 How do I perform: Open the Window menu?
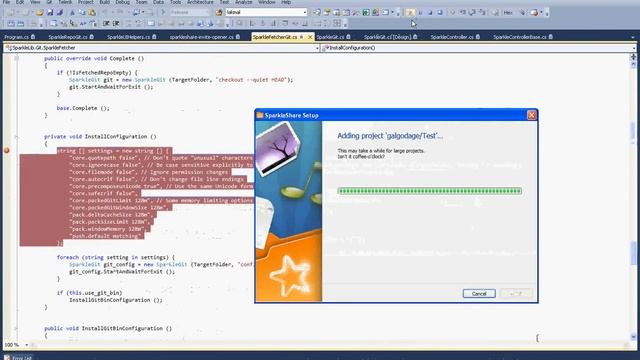coord(267,2)
